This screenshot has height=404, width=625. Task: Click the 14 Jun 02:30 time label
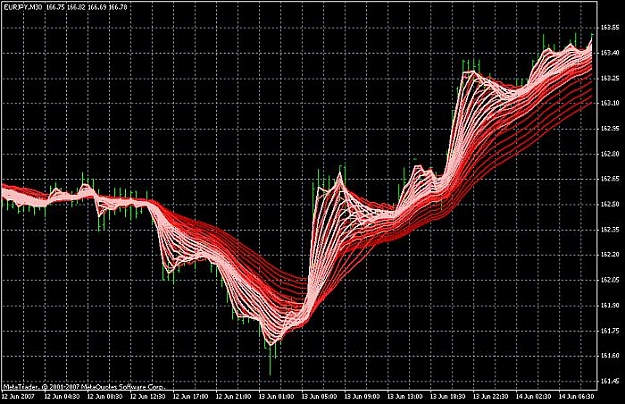click(535, 397)
